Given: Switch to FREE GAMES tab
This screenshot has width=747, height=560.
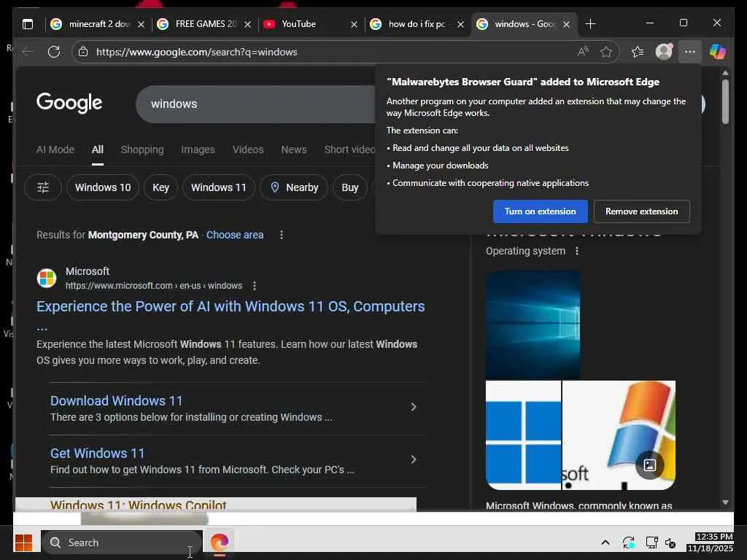Looking at the screenshot, I should click(205, 24).
